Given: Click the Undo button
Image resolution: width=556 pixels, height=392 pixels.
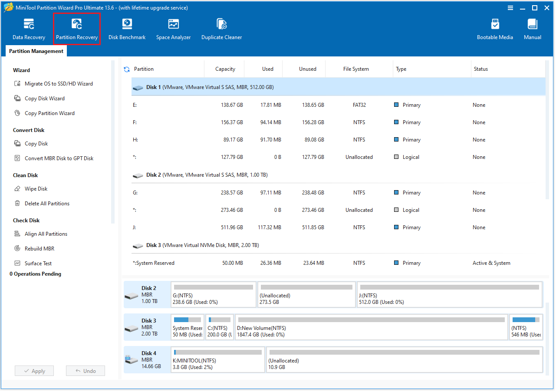Looking at the screenshot, I should pyautogui.click(x=85, y=371).
